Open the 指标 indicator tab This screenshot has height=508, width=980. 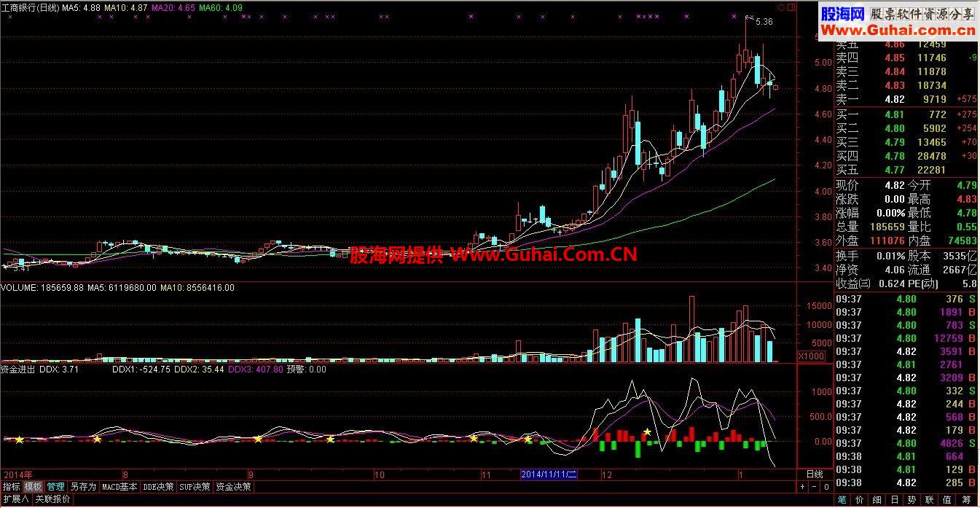(11, 486)
